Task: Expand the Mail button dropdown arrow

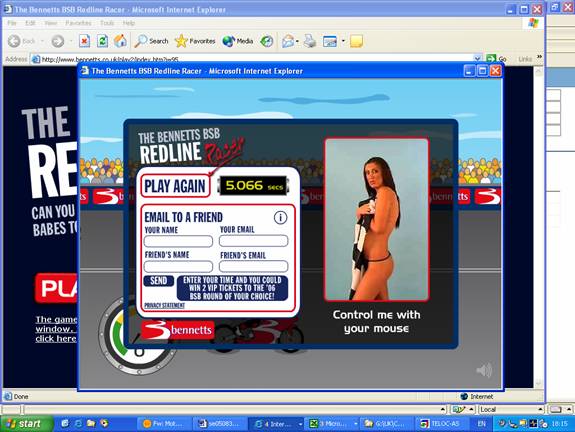Action: tap(297, 41)
